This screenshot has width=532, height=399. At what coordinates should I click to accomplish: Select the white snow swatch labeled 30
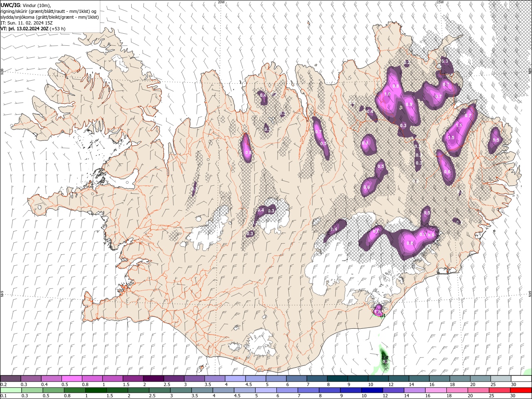pos(521,379)
